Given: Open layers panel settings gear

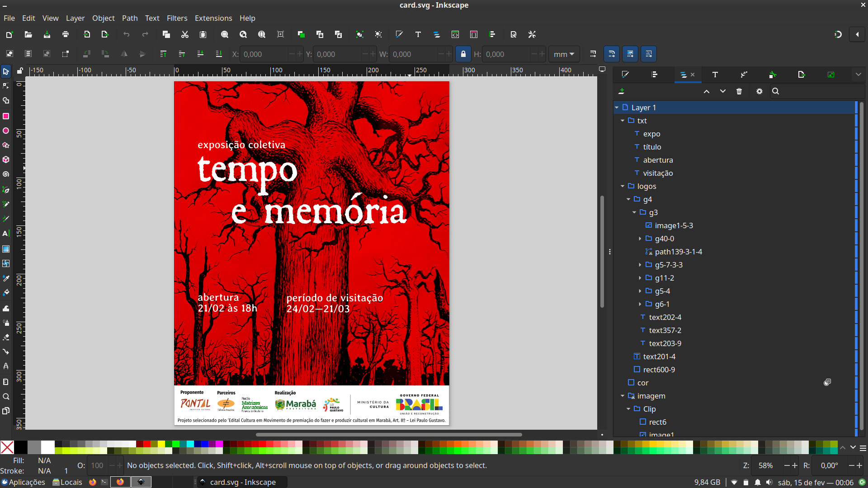Looking at the screenshot, I should [x=759, y=91].
